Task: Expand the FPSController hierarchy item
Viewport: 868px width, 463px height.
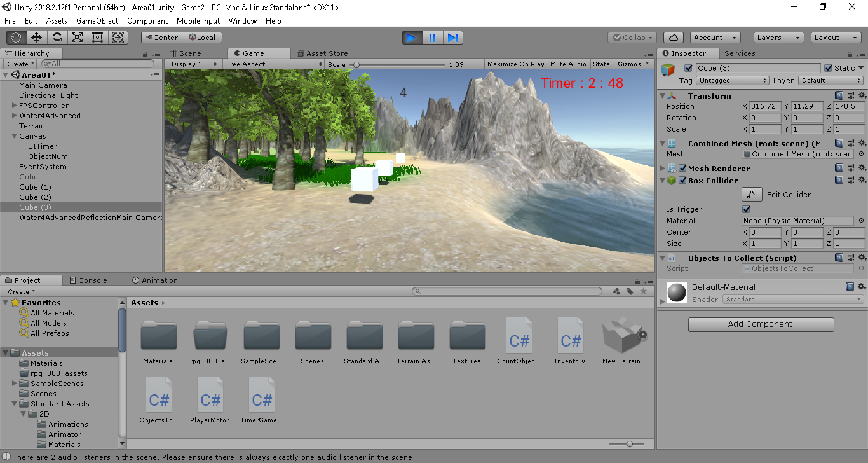Action: 14,106
